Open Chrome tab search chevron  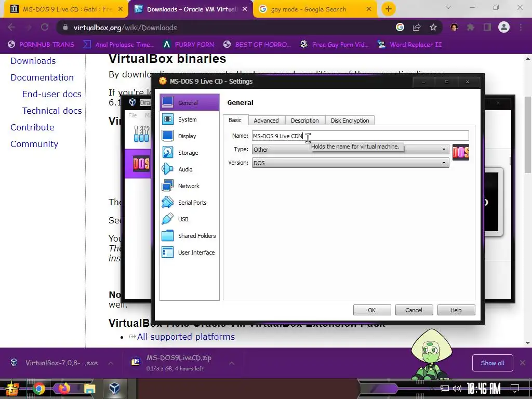[448, 7]
